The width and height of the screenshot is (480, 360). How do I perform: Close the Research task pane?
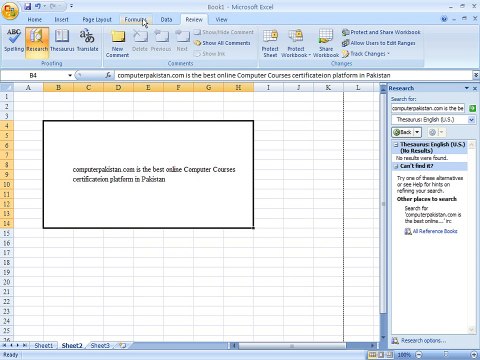[475, 88]
